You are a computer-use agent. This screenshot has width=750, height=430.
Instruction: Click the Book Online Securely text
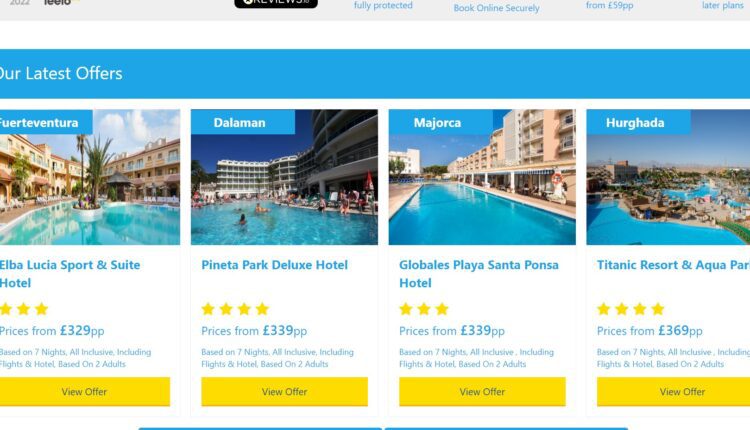(x=496, y=8)
